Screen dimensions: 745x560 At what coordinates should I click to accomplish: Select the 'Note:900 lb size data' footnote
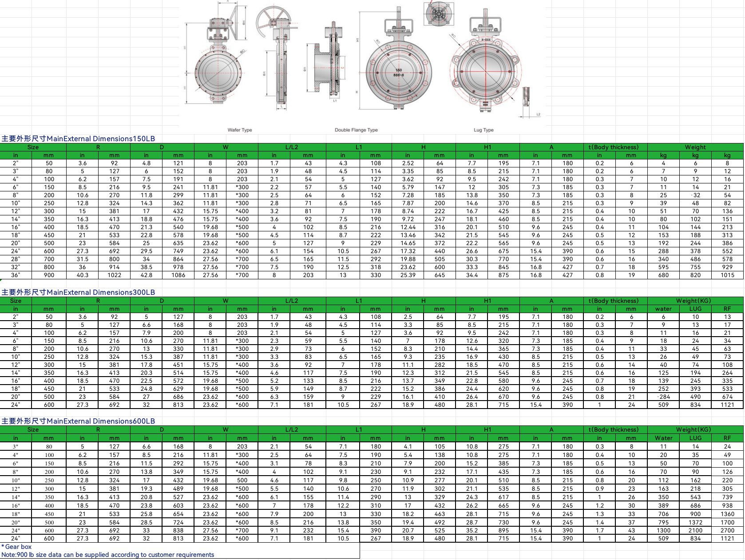pyautogui.click(x=108, y=555)
